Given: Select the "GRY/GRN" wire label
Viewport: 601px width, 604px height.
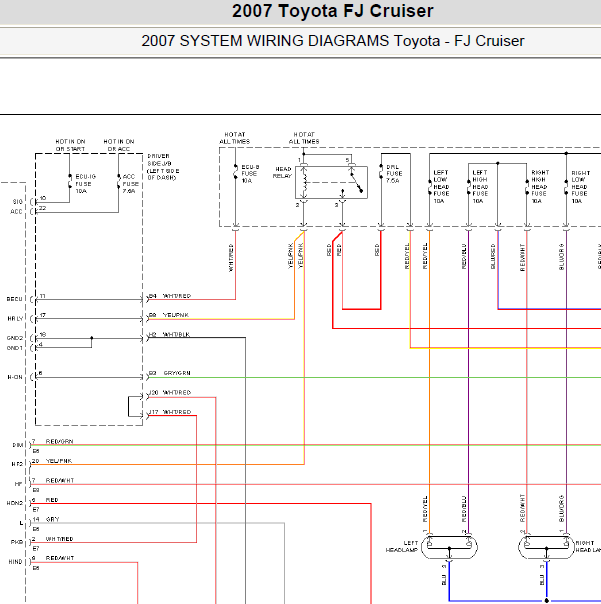Looking at the screenshot, I should (177, 373).
